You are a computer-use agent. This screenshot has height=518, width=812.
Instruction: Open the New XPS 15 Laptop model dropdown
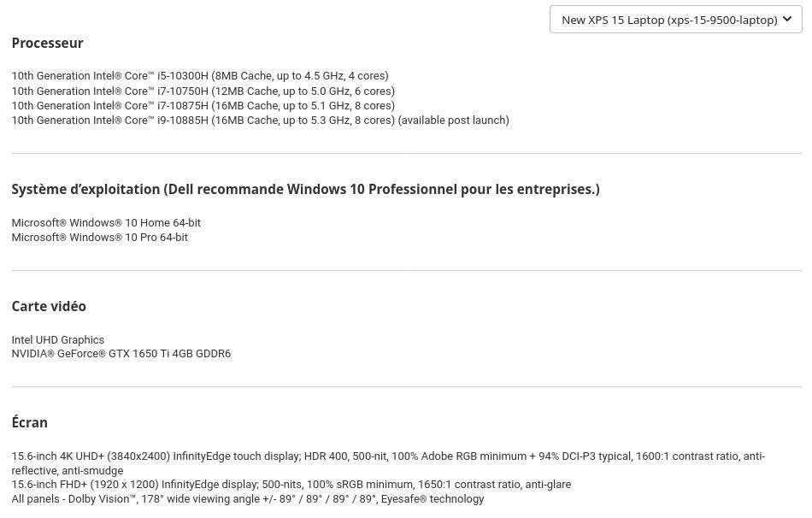click(x=669, y=20)
